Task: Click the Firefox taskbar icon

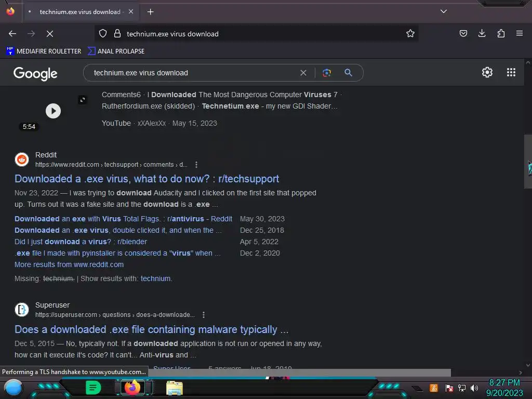Action: (132, 388)
